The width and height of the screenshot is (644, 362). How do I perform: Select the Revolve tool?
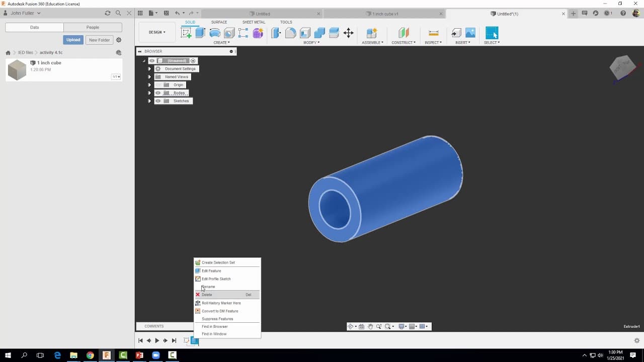point(214,33)
